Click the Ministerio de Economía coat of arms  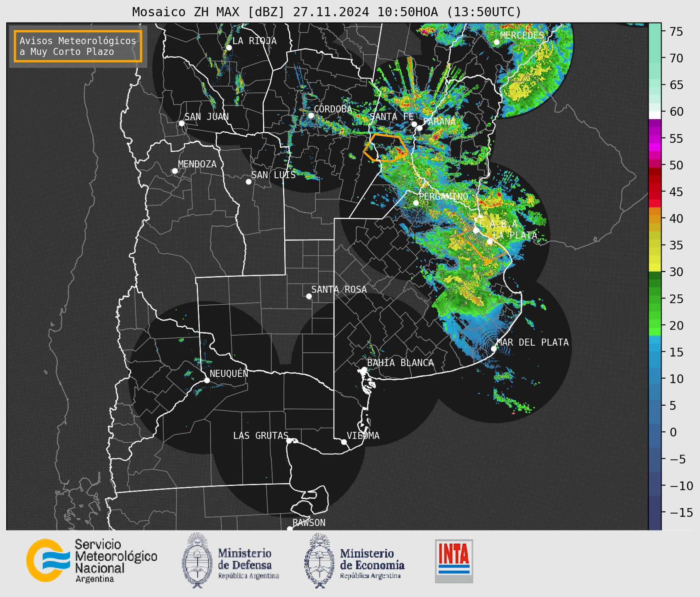click(x=318, y=560)
